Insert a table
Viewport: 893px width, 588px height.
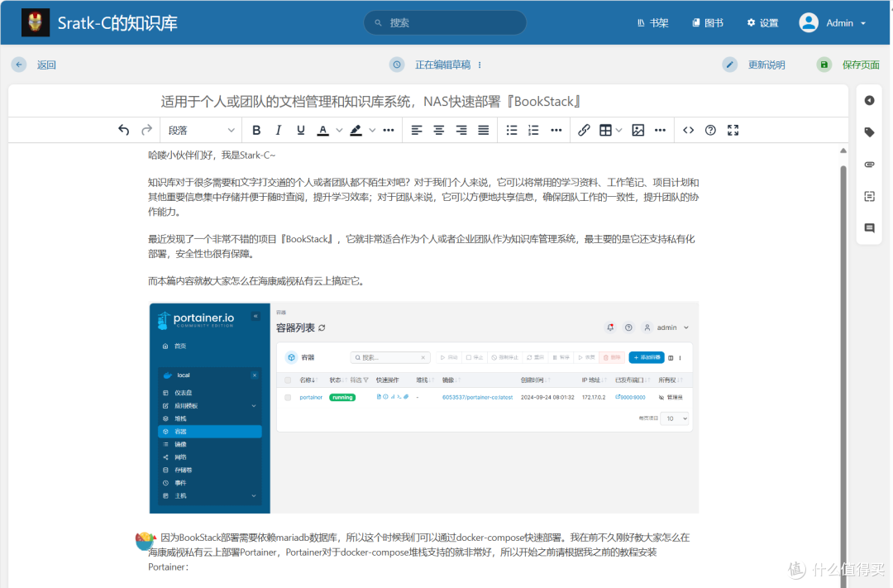pos(605,130)
